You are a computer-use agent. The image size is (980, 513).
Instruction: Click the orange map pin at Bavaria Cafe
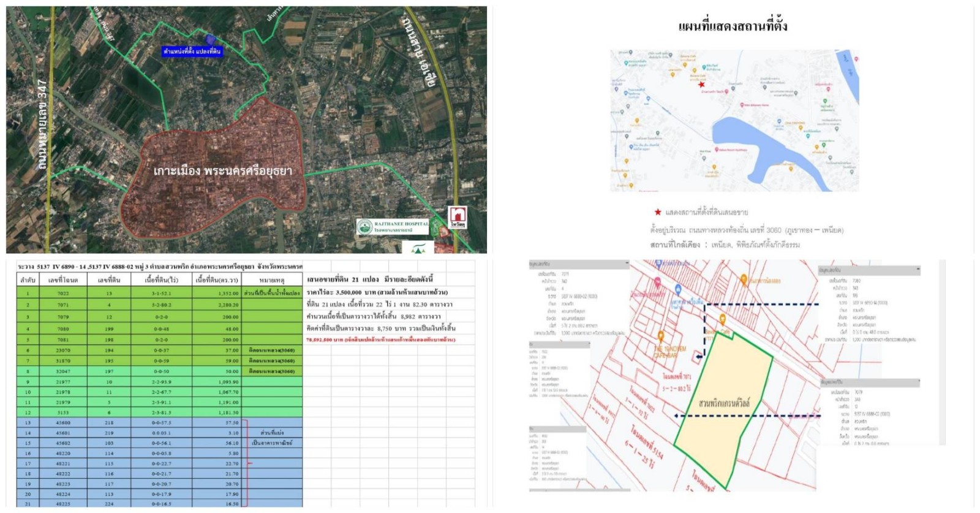723,319
